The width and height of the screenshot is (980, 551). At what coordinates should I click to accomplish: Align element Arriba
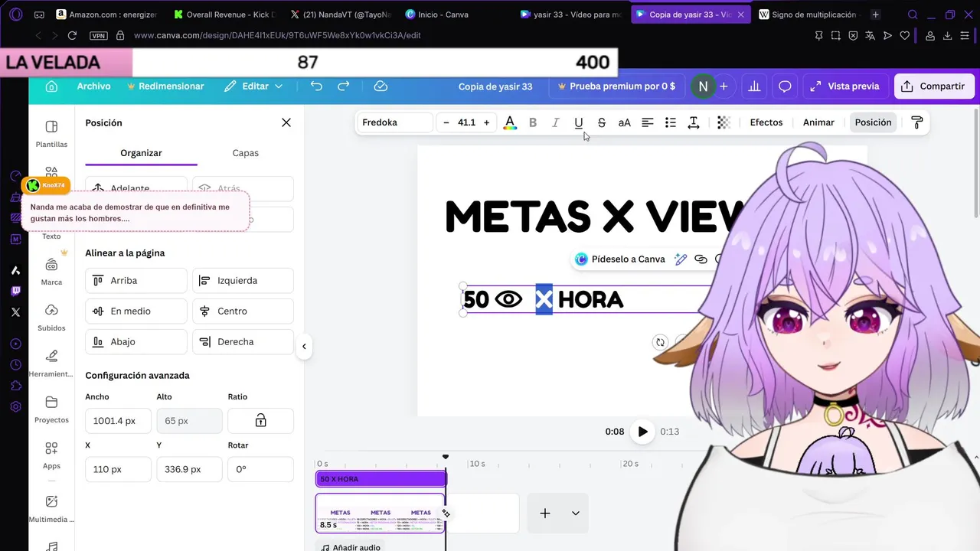click(x=136, y=281)
